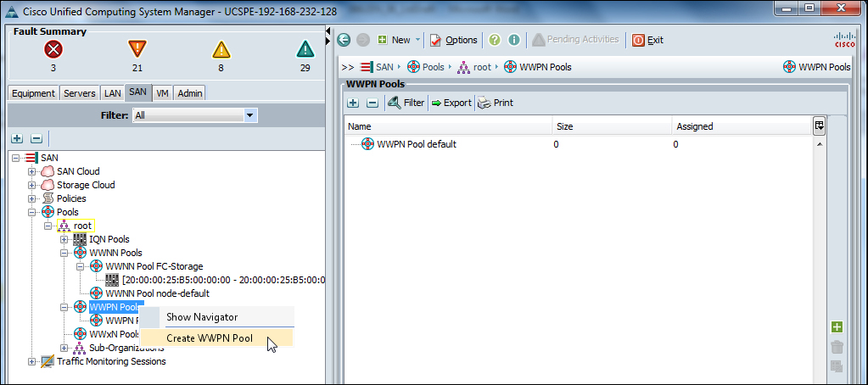The width and height of the screenshot is (868, 385).
Task: Select Traffic Monitoring Sessions
Action: pyautogui.click(x=110, y=362)
